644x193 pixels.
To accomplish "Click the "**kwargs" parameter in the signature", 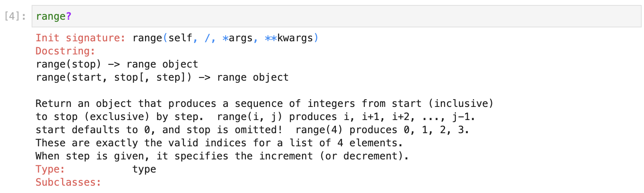I will point(289,38).
